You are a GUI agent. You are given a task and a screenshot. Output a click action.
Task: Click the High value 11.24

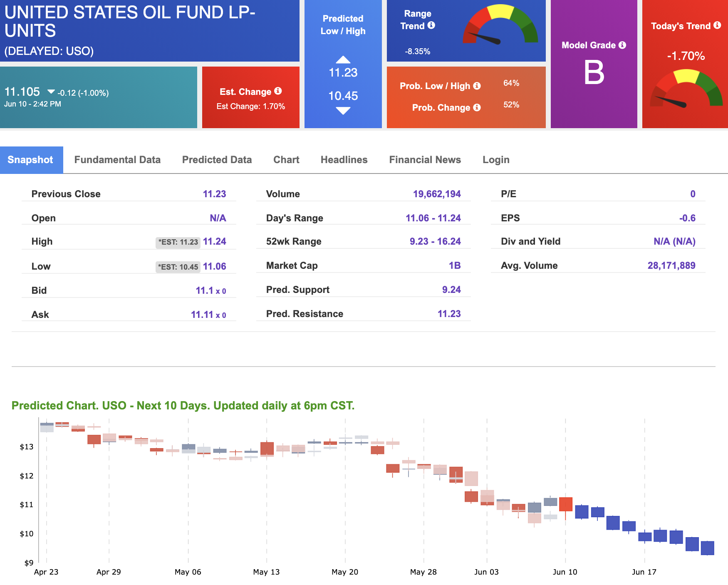(x=215, y=241)
